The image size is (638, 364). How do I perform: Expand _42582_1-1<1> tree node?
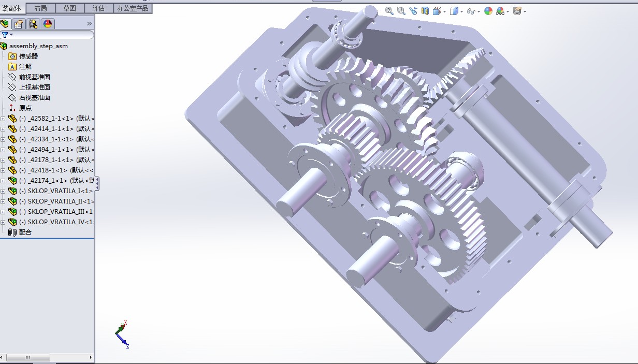click(3, 119)
